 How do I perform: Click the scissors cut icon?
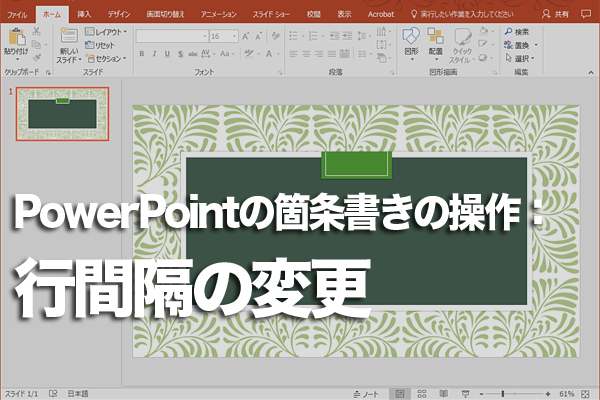[36, 31]
